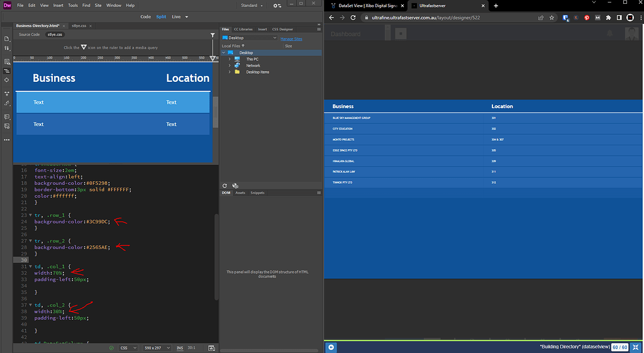Click the Expand All code sidebar icon

6,94
